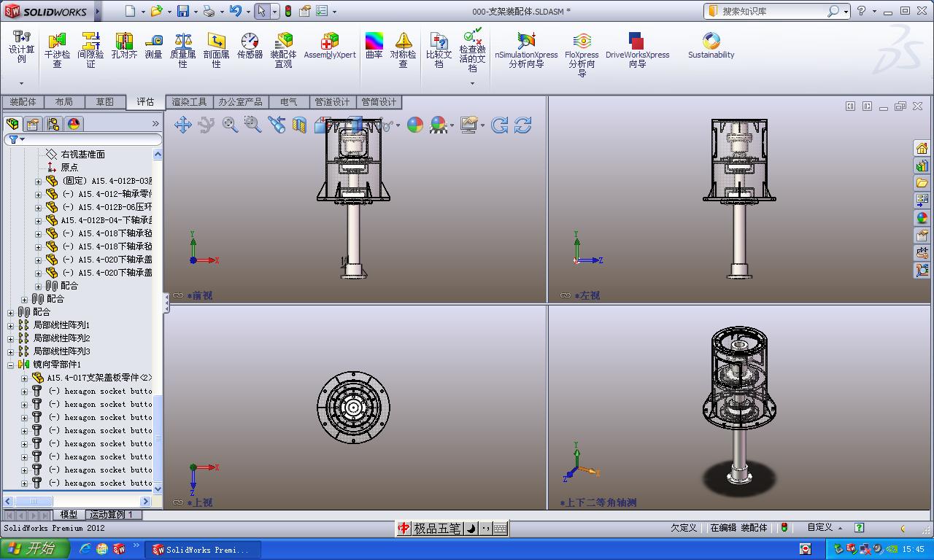Start the FloXpress analysis wizard
The image size is (934, 560).
click(582, 54)
